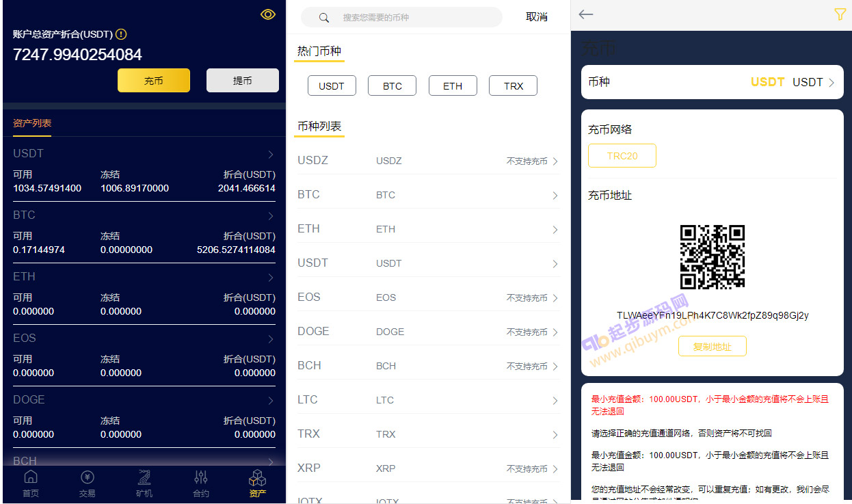Open BTC row chevron in coin list
The image size is (852, 504).
click(555, 196)
